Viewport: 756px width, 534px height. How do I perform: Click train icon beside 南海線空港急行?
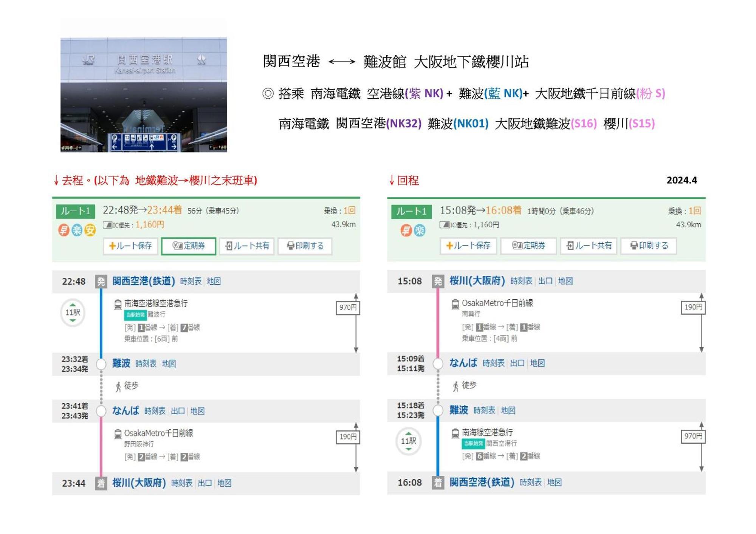[x=455, y=433]
